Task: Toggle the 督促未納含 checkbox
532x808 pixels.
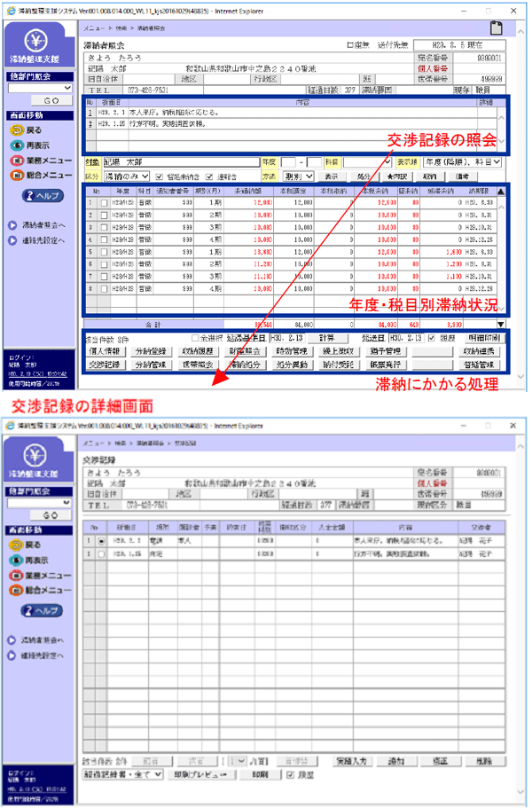Action: click(159, 176)
